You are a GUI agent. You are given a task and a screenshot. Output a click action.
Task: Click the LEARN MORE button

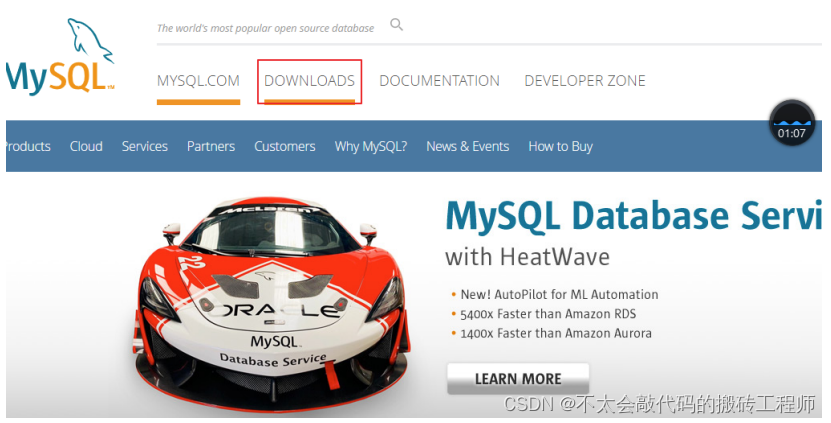[518, 378]
